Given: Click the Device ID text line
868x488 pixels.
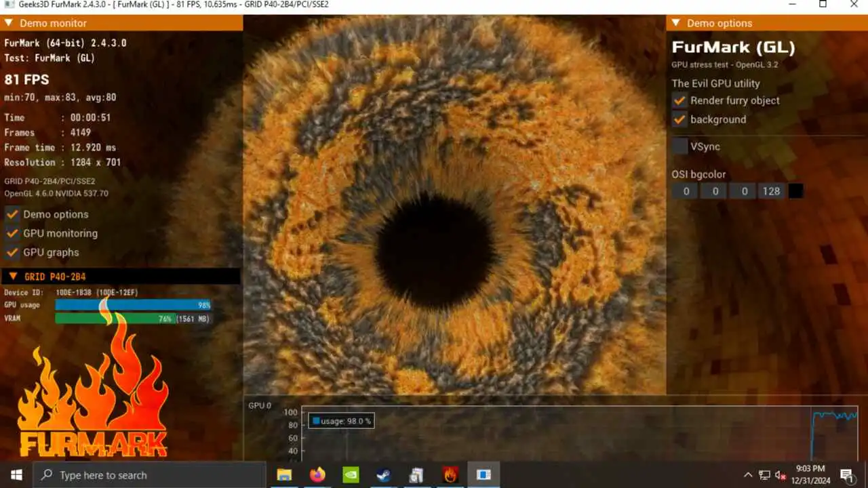Looking at the screenshot, I should pyautogui.click(x=71, y=292).
